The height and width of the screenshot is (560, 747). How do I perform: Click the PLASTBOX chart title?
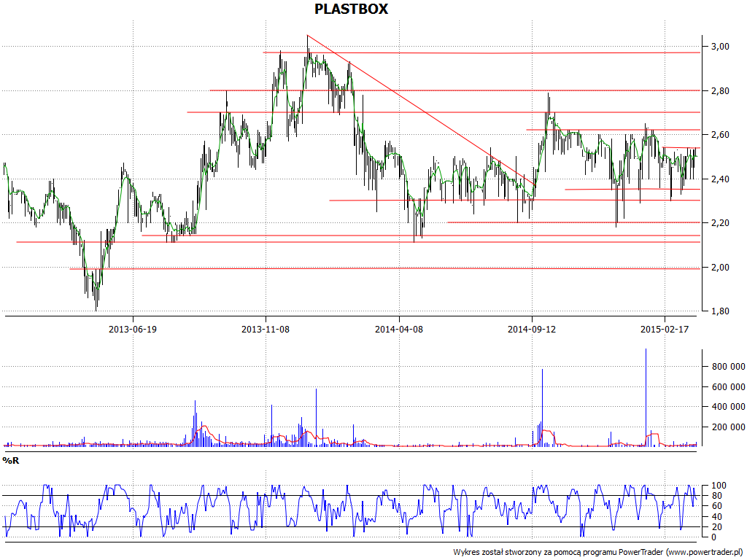[x=351, y=9]
